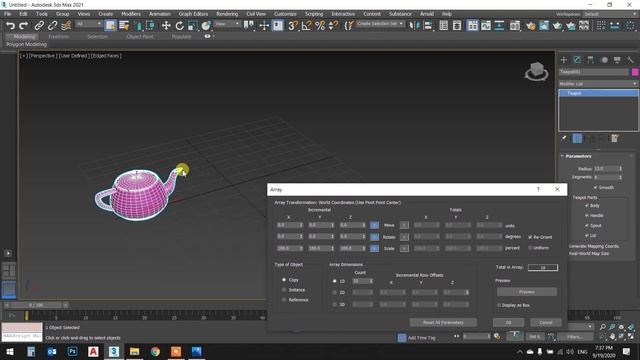Choose the Select and Move tool
Viewport: 640px width, 360px height.
click(166, 26)
